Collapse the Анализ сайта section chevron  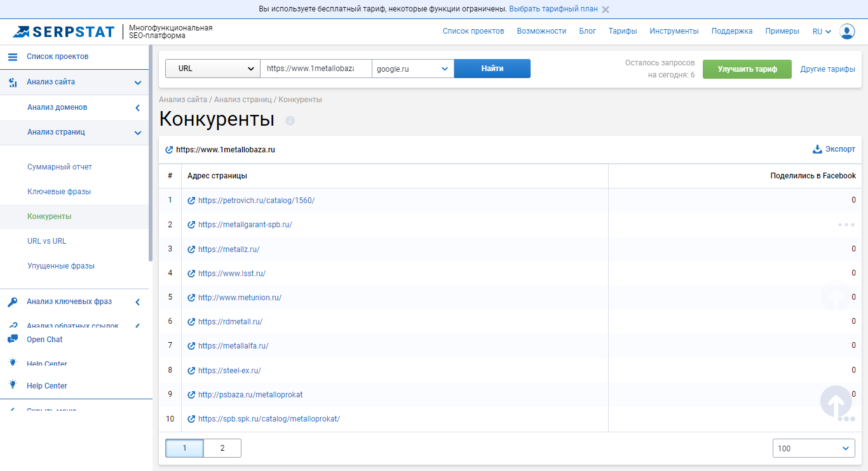pos(138,83)
